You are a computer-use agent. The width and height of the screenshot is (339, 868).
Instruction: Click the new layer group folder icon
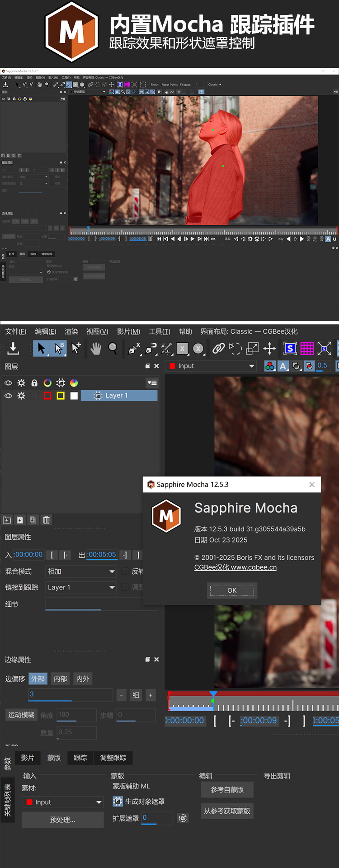tap(7, 520)
